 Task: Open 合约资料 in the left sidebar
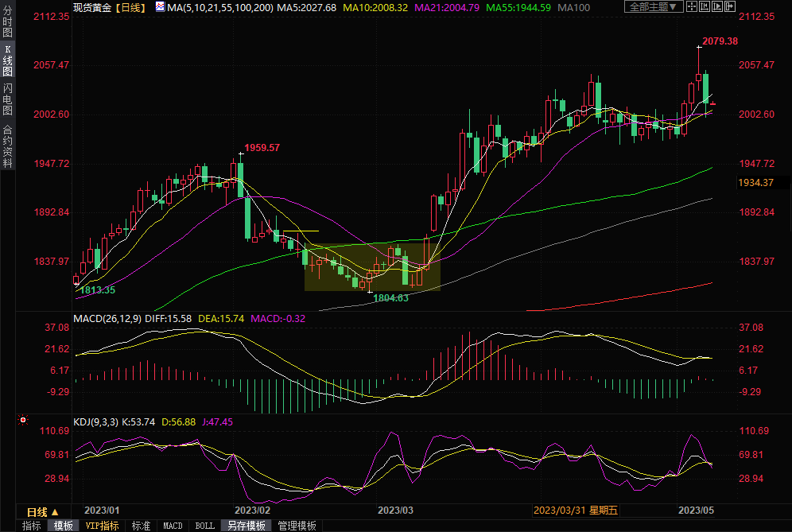(7, 146)
